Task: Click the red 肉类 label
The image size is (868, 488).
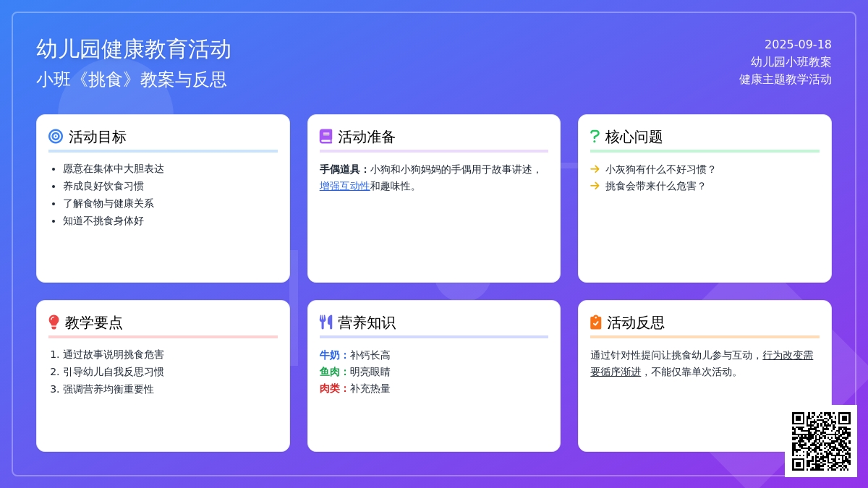Action: (x=330, y=388)
